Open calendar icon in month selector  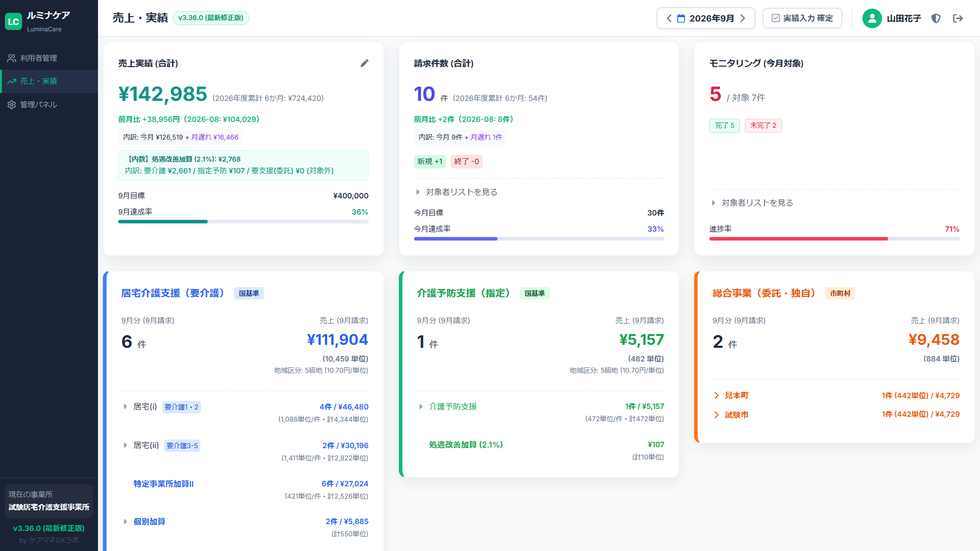tap(681, 18)
